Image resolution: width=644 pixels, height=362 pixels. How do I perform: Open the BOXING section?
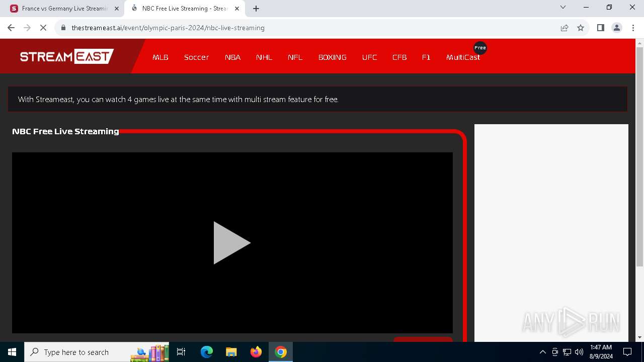[x=333, y=57]
